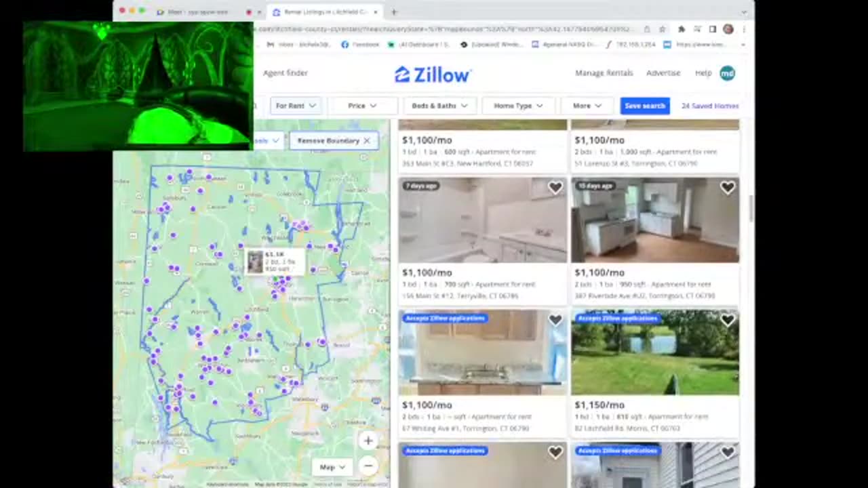
Task: Click the share icon in address bar
Action: (x=648, y=29)
